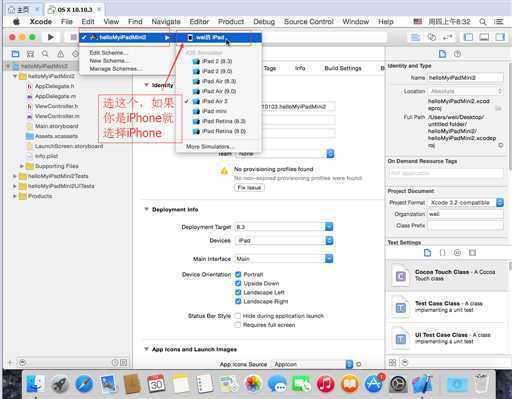512x399 pixels.
Task: Switch to the Standard editor icon
Action: [415, 37]
